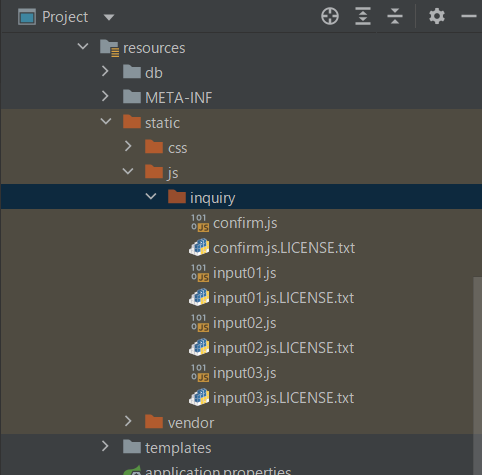
Task: Collapse the static folder
Action: [x=106, y=121]
